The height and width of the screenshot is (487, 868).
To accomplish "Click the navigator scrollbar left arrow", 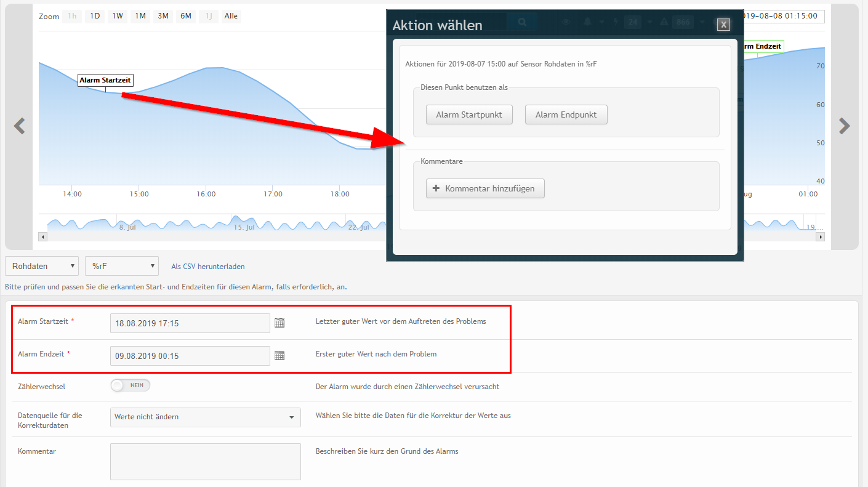I will pos(42,236).
